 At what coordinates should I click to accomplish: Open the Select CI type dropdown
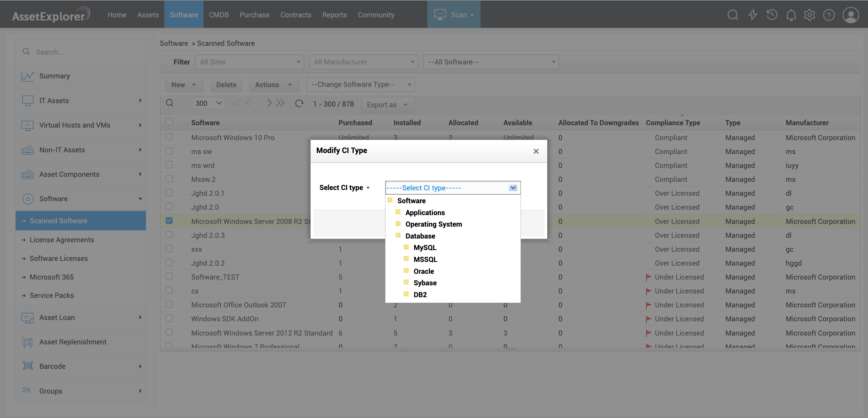453,188
